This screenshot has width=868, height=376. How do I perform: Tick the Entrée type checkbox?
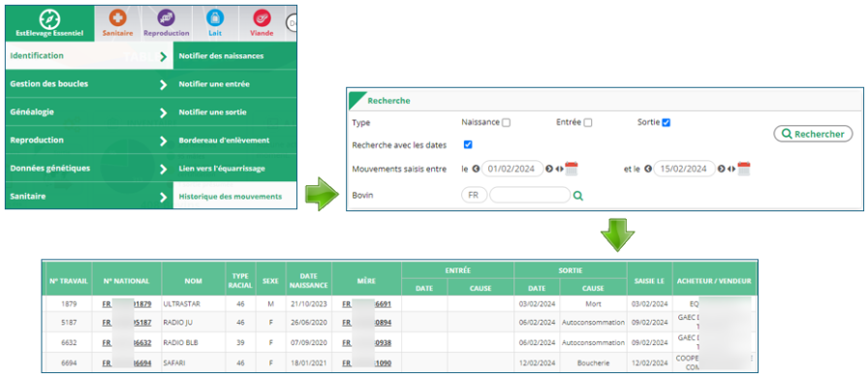pyautogui.click(x=588, y=123)
